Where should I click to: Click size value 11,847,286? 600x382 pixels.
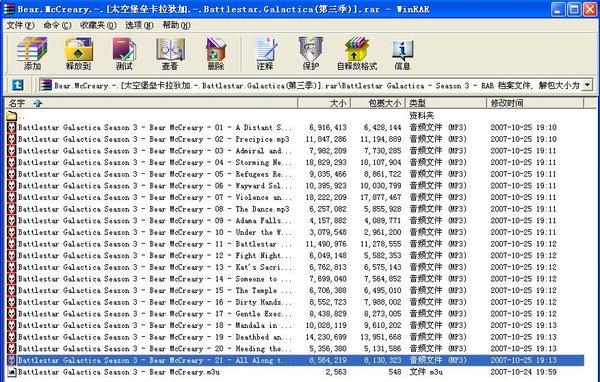pos(326,139)
